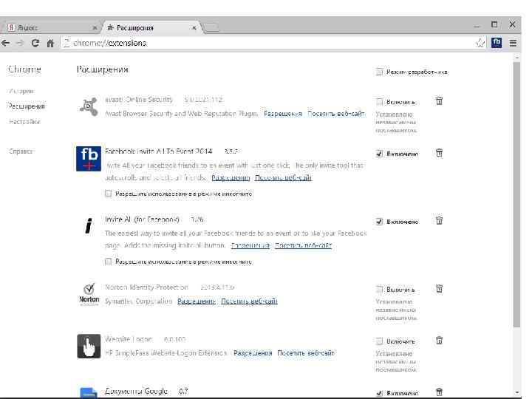Visit website link for Website Logon
Screen dimensions: 532x399
(x=306, y=353)
